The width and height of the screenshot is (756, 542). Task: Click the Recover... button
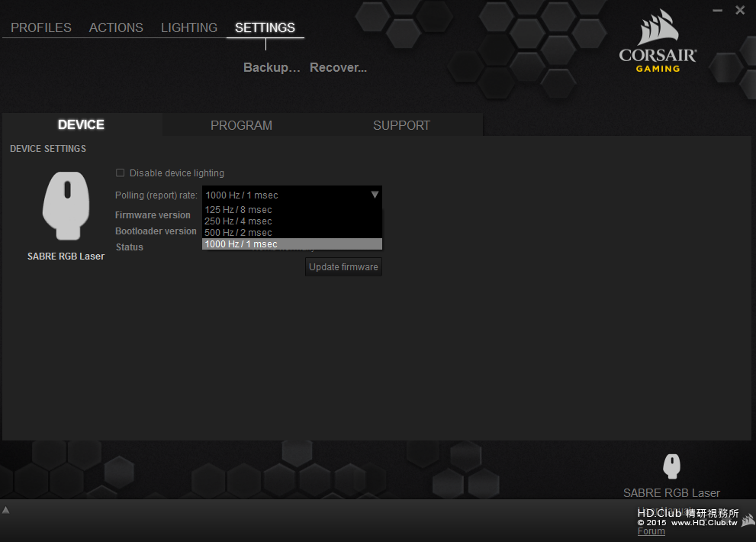coord(338,67)
